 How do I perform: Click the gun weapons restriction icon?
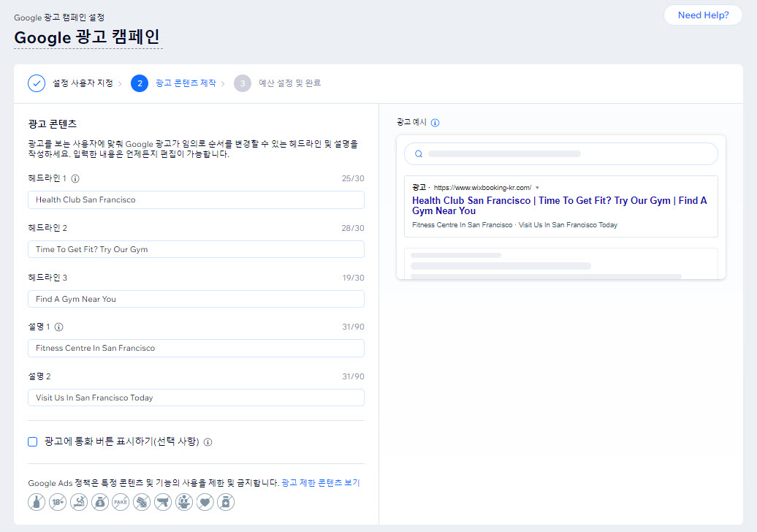coord(163,502)
